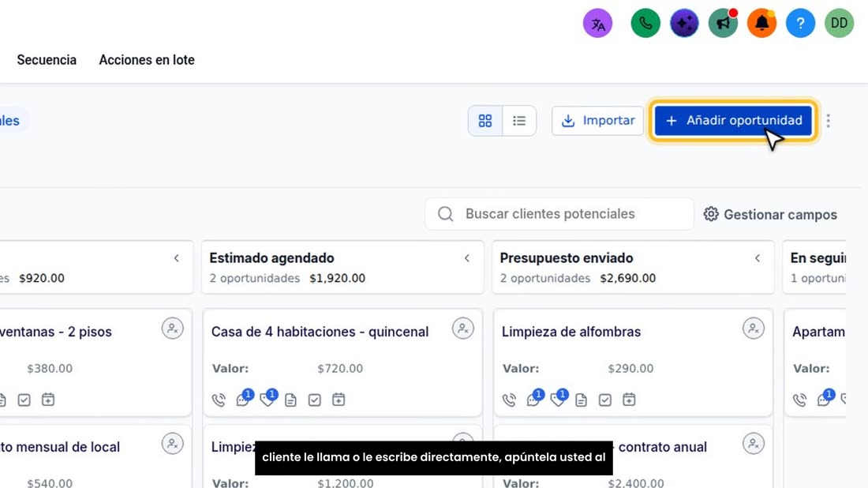This screenshot has height=488, width=868.
Task: Open messages on Casa de 4 habitaciones card
Action: click(244, 399)
